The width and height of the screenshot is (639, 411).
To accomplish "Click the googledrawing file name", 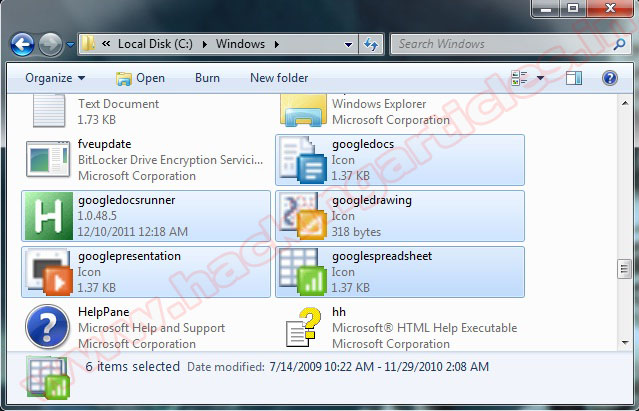I will pos(372,200).
